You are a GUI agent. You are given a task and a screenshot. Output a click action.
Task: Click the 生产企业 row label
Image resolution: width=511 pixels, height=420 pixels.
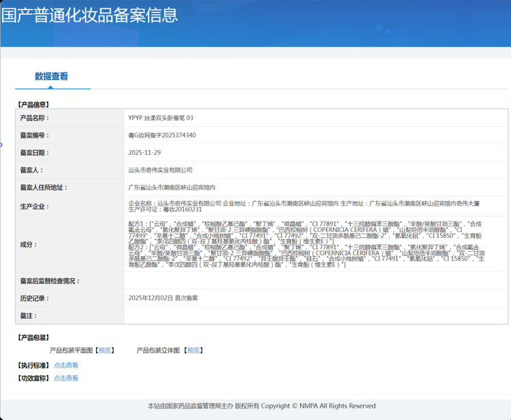click(35, 207)
